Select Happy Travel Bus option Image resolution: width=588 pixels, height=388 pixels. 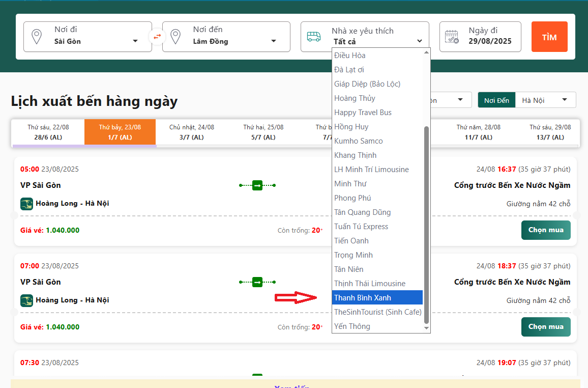[x=377, y=113]
